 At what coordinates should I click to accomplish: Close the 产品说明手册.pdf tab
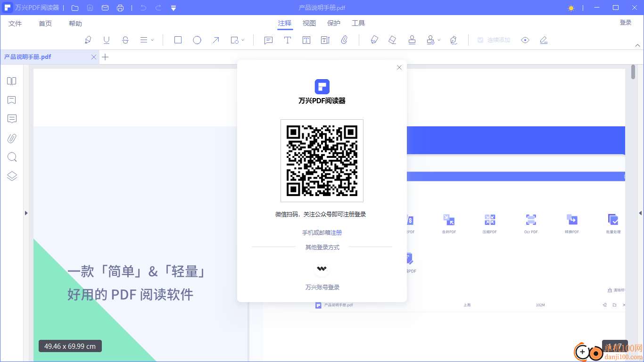(x=94, y=57)
